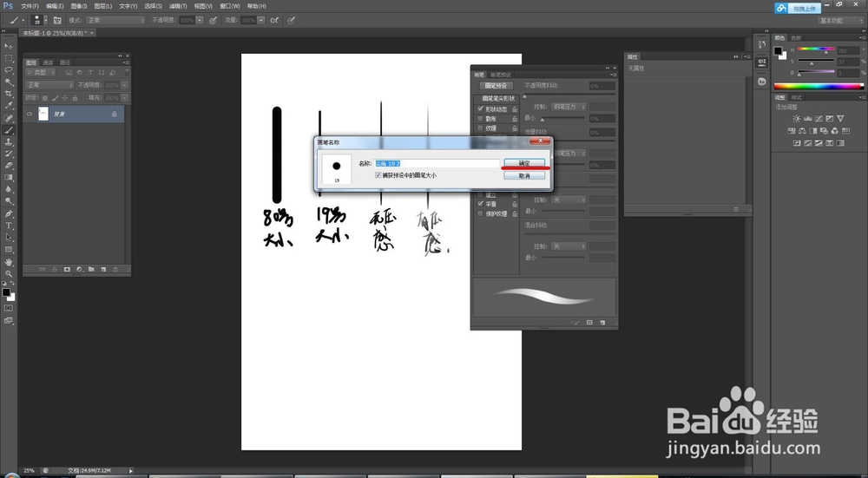Select the Gradient tool
The width and height of the screenshot is (868, 478).
click(x=9, y=178)
